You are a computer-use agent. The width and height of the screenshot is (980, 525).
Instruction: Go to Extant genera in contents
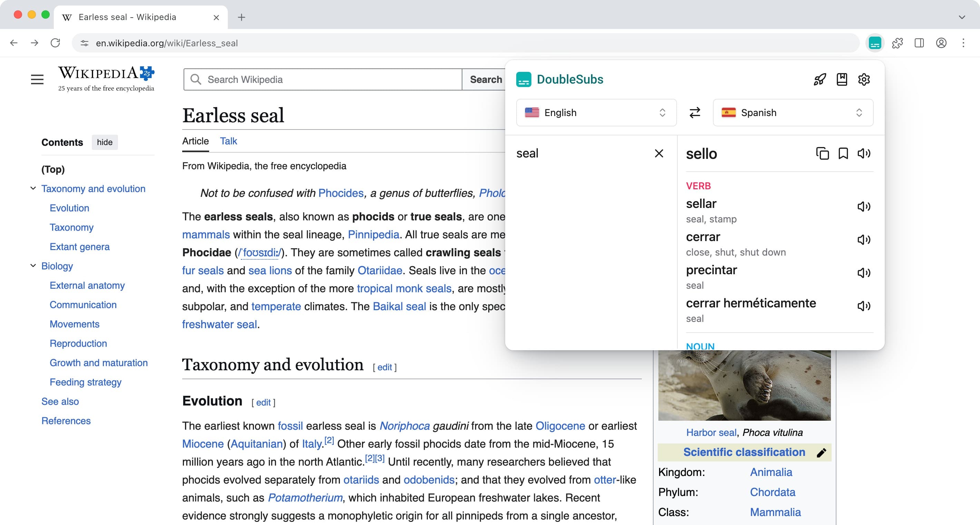click(79, 247)
